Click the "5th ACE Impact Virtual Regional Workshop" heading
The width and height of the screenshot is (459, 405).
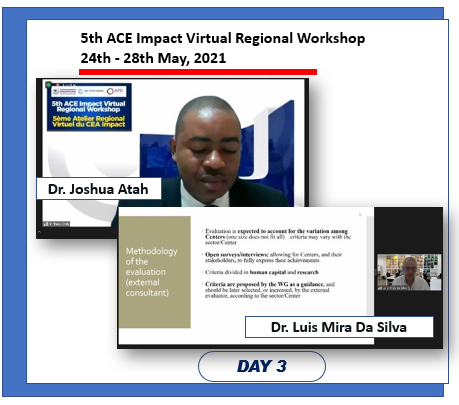pos(223,38)
